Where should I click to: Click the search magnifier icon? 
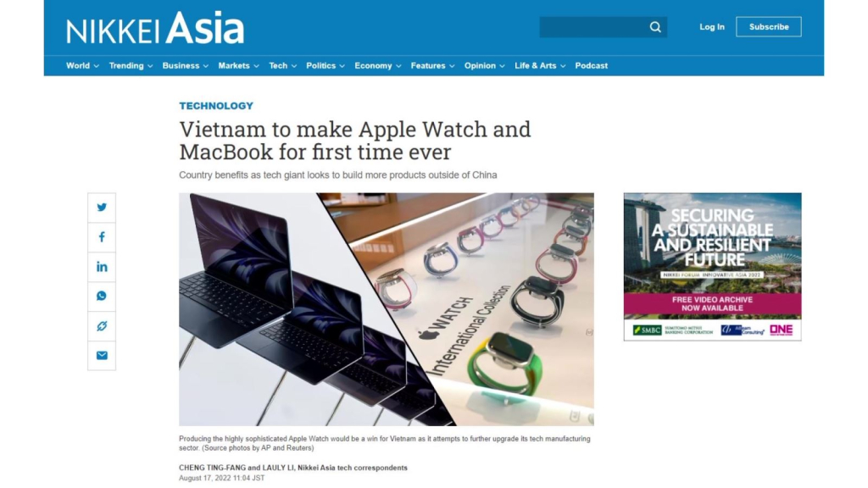[x=655, y=27]
